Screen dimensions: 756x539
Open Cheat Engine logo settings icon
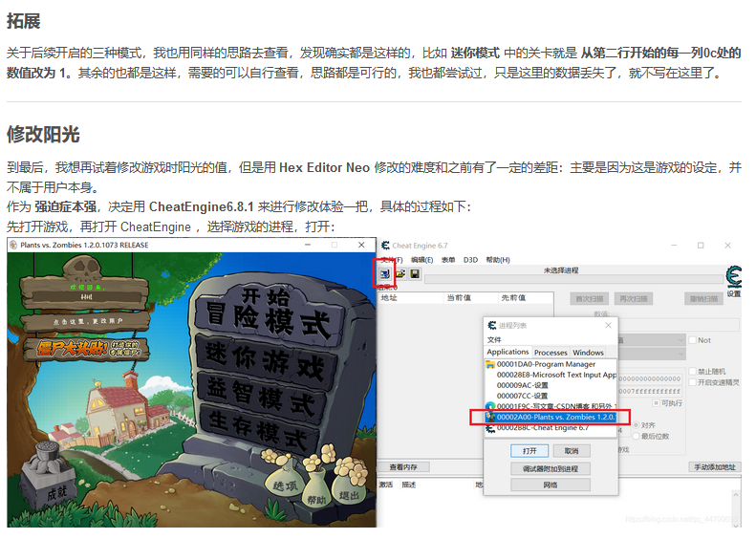(x=734, y=277)
